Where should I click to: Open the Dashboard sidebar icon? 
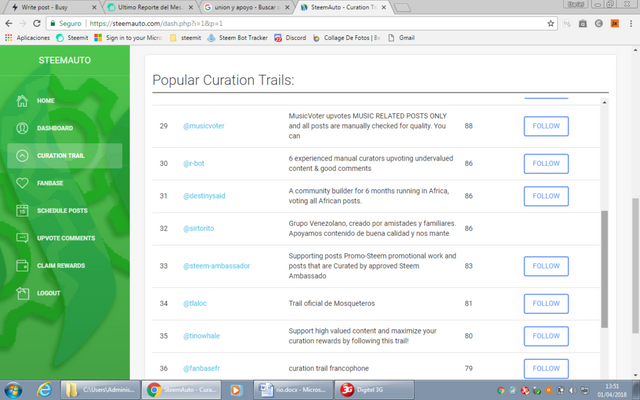coord(22,128)
